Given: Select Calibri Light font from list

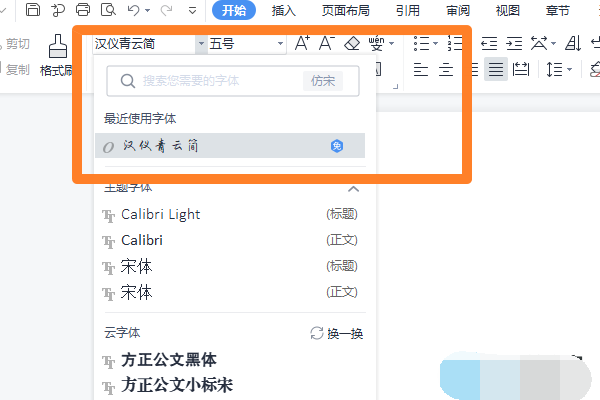Looking at the screenshot, I should pyautogui.click(x=160, y=214).
